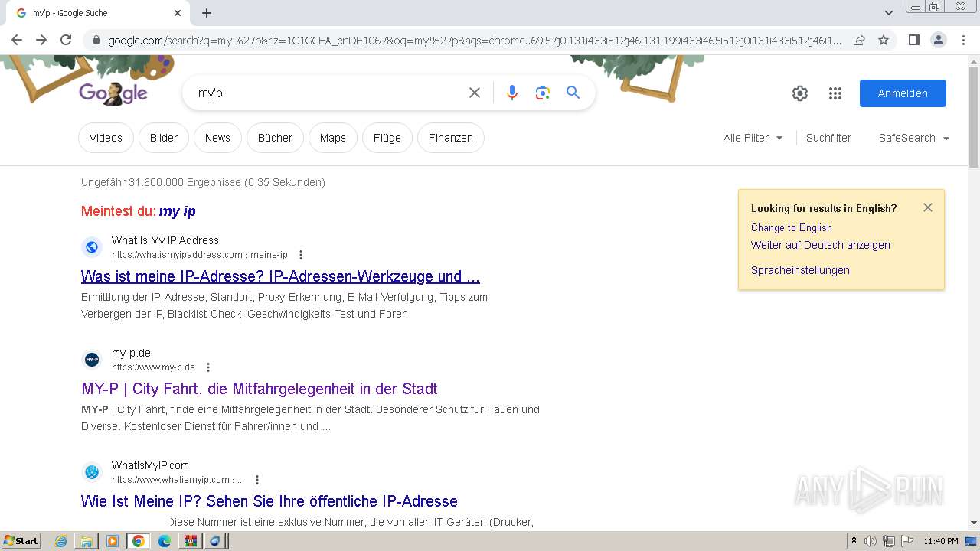This screenshot has height=551, width=980.
Task: Open more options for whatismyipaddress.com result
Action: click(x=301, y=255)
